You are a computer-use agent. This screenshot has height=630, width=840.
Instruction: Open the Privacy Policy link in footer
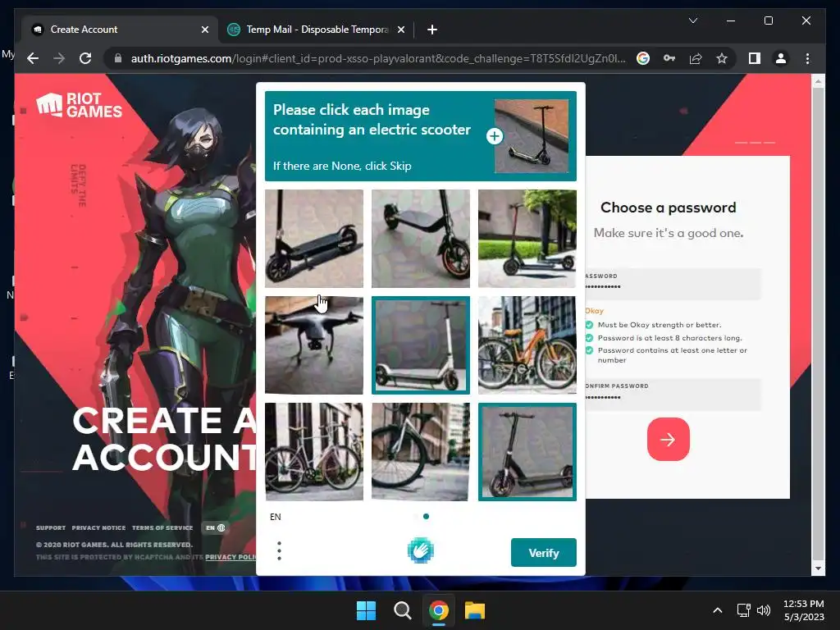(231, 557)
